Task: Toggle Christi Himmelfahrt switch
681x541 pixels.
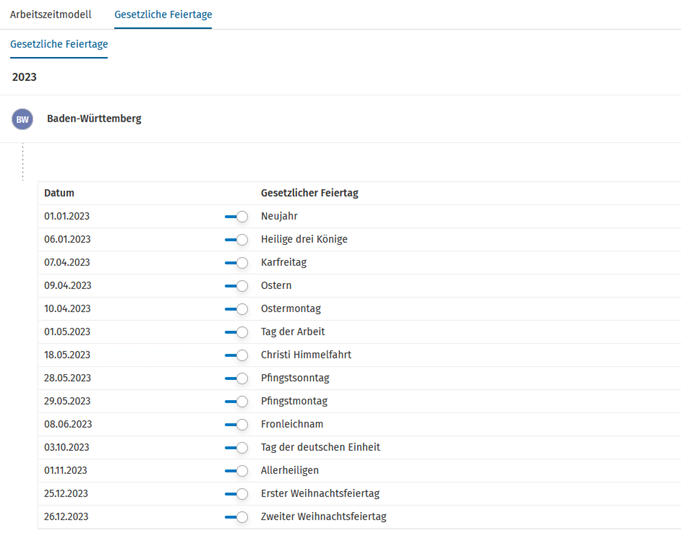Action: point(236,355)
